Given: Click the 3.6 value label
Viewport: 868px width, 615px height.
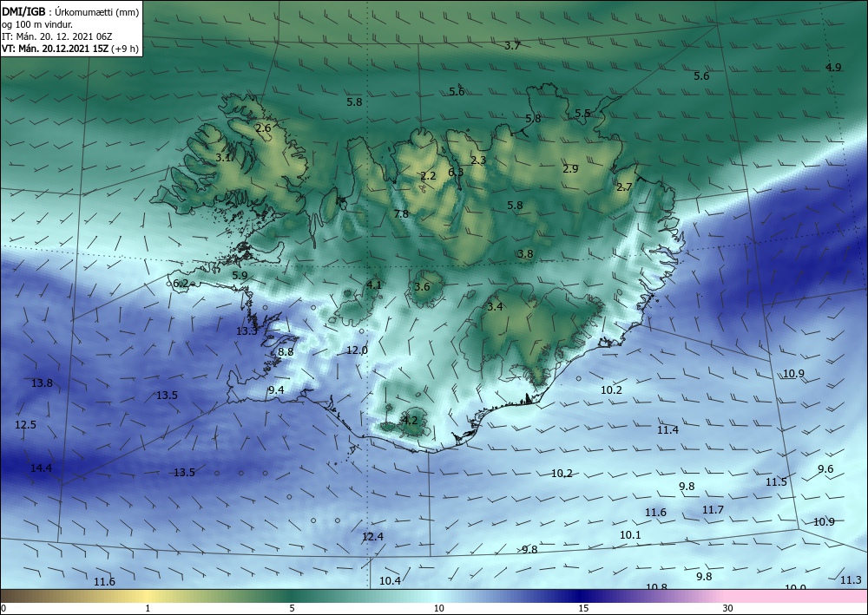Looking at the screenshot, I should click(422, 287).
